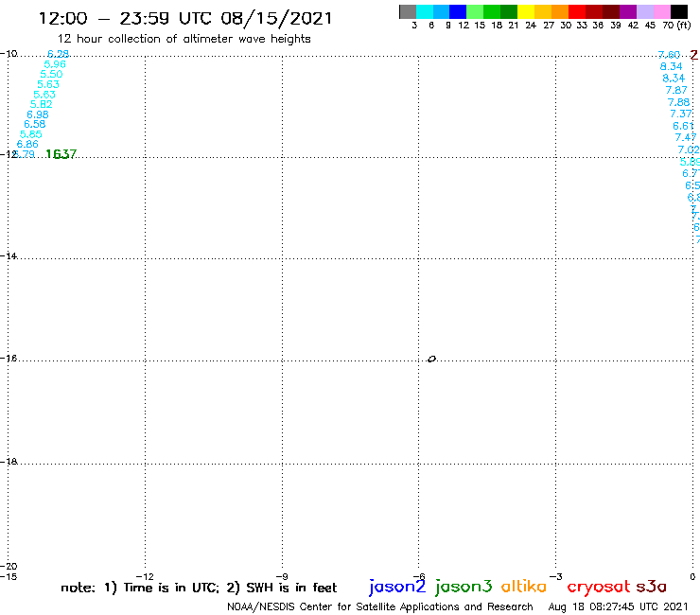Click the '12 hour collection' subtitle

[184, 39]
